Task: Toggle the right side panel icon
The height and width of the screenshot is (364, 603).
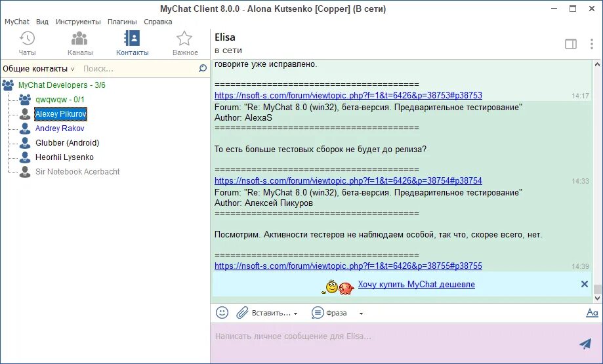Action: [x=571, y=44]
